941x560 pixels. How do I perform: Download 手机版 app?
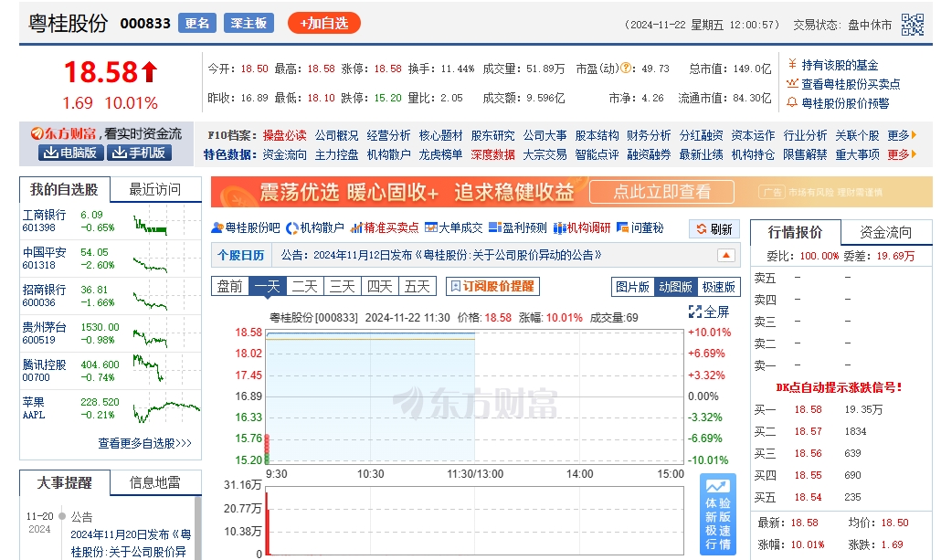139,153
